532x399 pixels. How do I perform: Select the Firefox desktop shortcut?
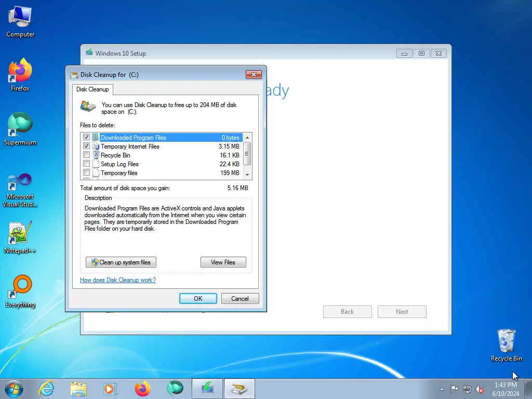[20, 75]
